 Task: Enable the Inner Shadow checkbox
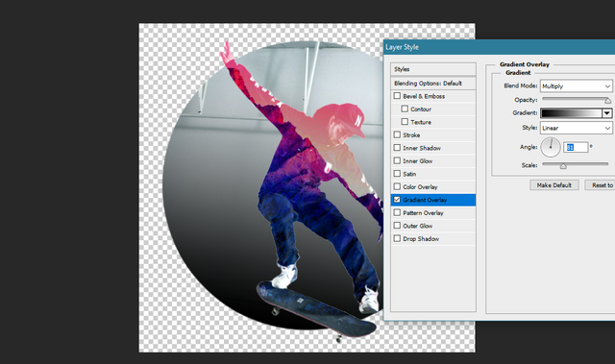point(397,147)
